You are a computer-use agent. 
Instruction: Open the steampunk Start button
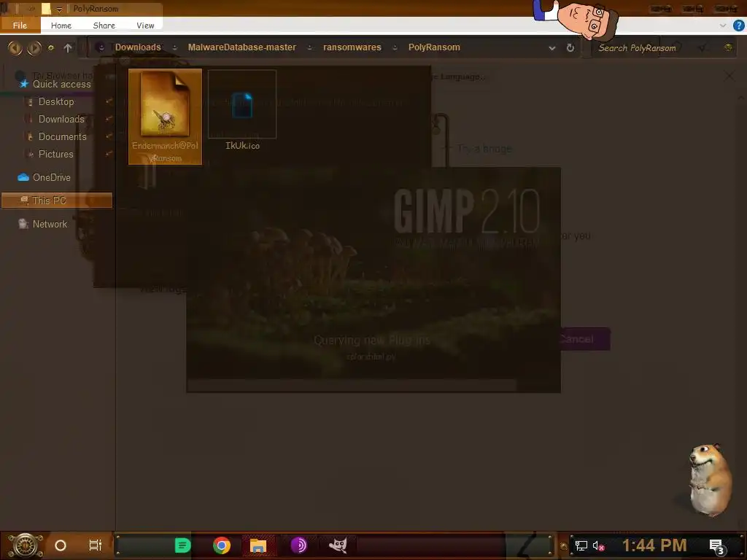pos(25,545)
